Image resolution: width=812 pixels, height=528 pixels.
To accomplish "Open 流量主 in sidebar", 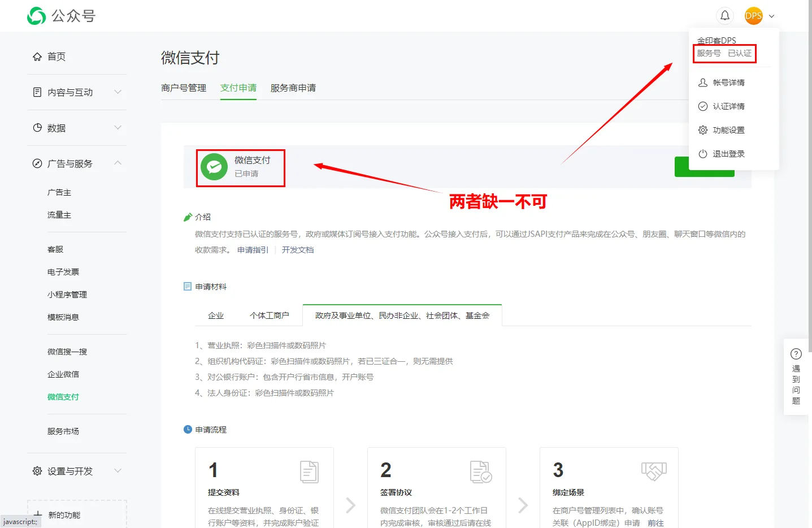I will coord(59,215).
